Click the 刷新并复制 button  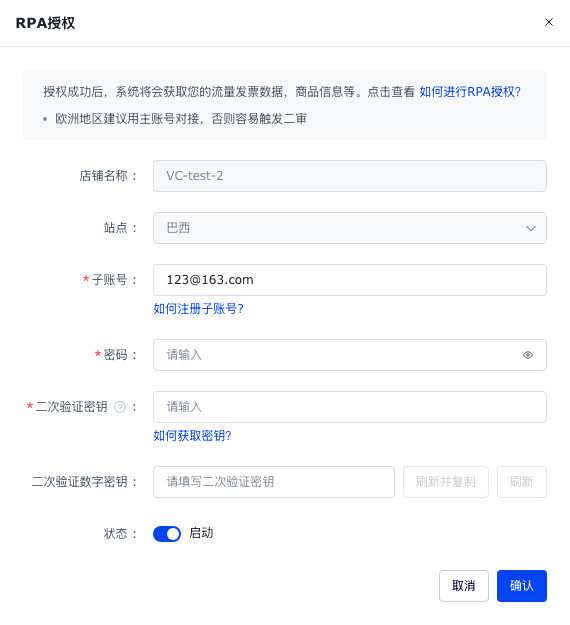[446, 482]
